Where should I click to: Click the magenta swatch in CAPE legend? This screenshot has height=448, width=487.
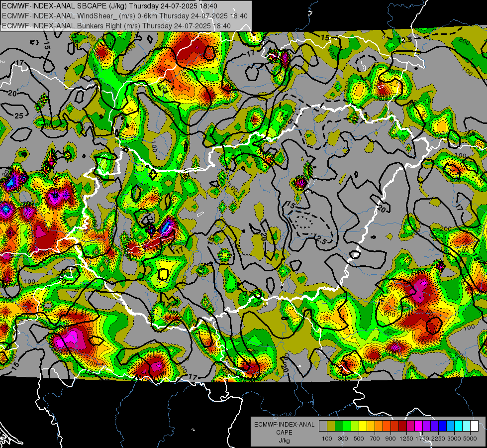click(x=419, y=426)
